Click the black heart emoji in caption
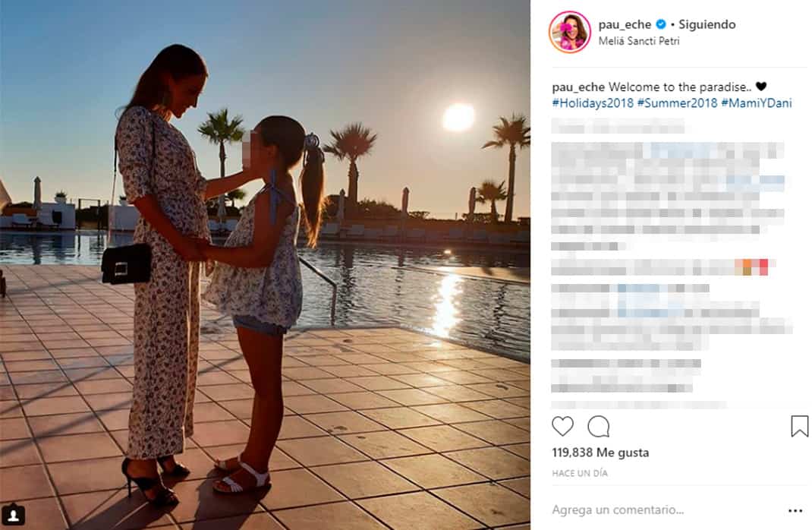The width and height of the screenshot is (812, 530). click(x=760, y=87)
